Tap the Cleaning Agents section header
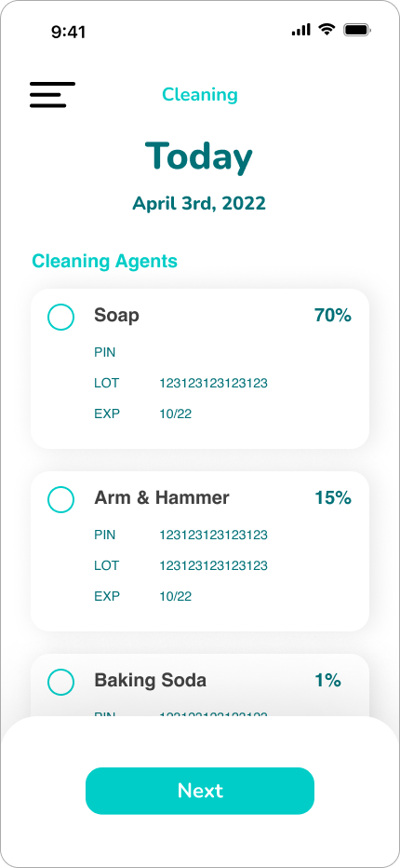The width and height of the screenshot is (400, 868). [104, 261]
